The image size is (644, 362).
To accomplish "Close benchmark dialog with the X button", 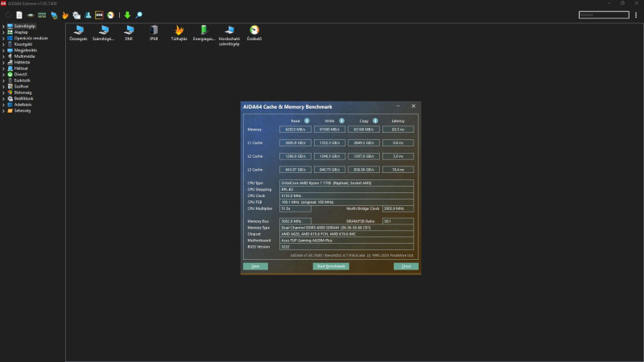I will click(x=413, y=106).
